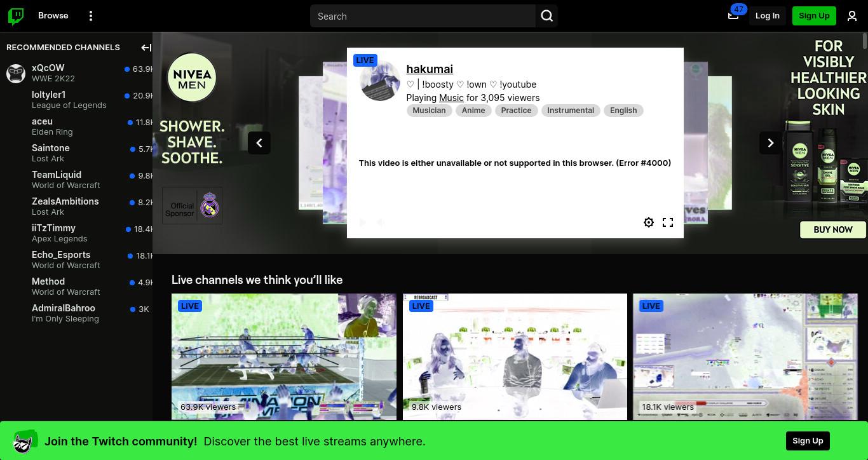Open the user account icon menu
This screenshot has width=868, height=460.
point(852,16)
